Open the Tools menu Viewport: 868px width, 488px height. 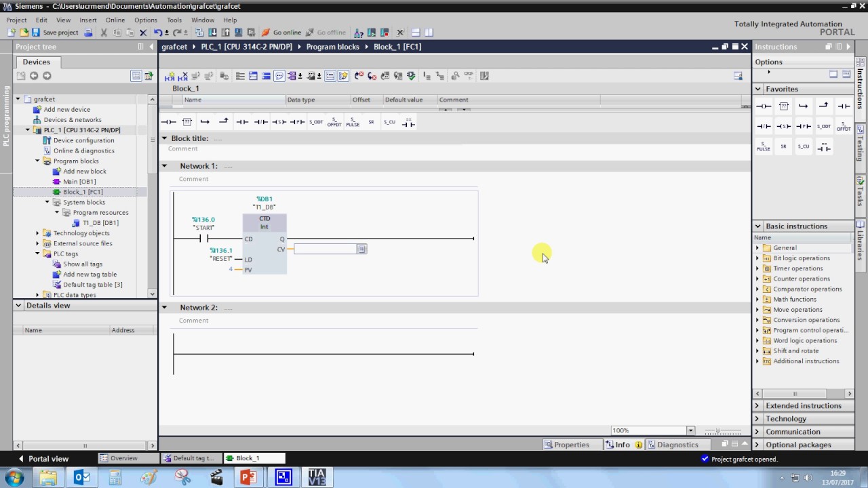[x=174, y=20]
